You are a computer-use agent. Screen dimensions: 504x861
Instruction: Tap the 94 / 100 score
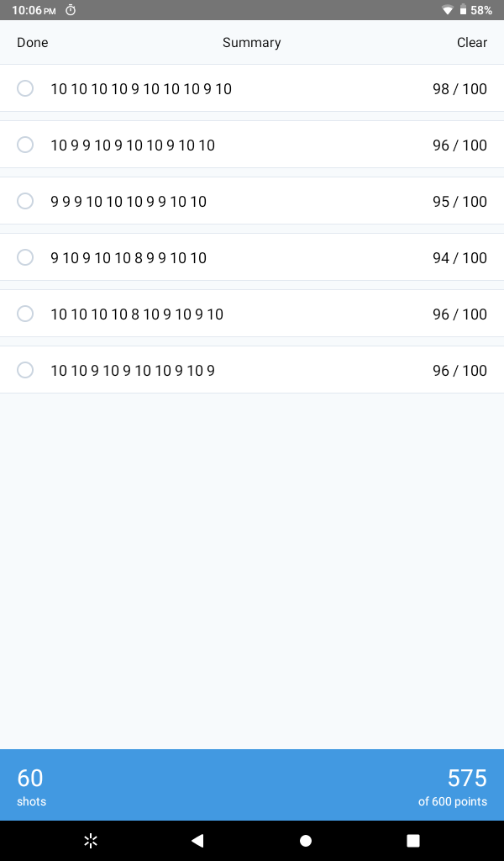[459, 257]
